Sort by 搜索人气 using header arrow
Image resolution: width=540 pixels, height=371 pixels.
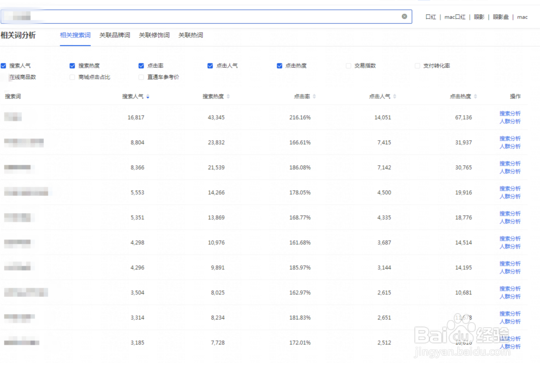tap(148, 96)
